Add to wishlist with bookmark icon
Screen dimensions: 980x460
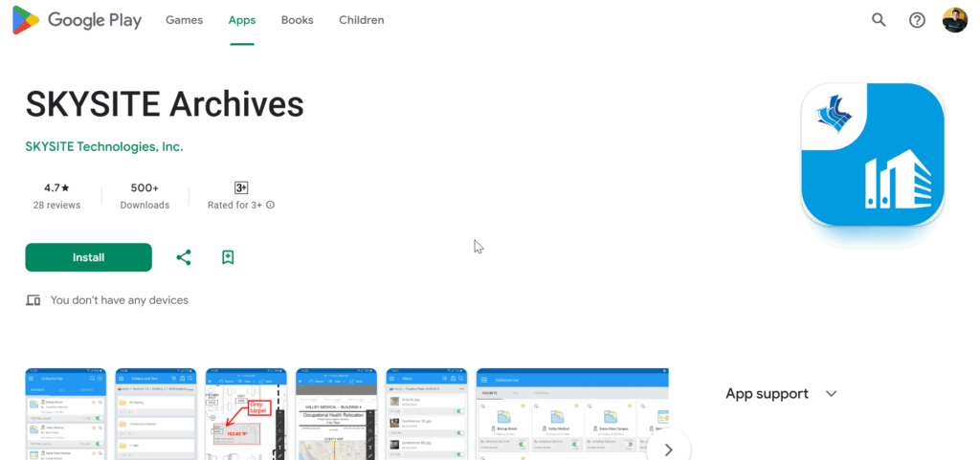(228, 257)
